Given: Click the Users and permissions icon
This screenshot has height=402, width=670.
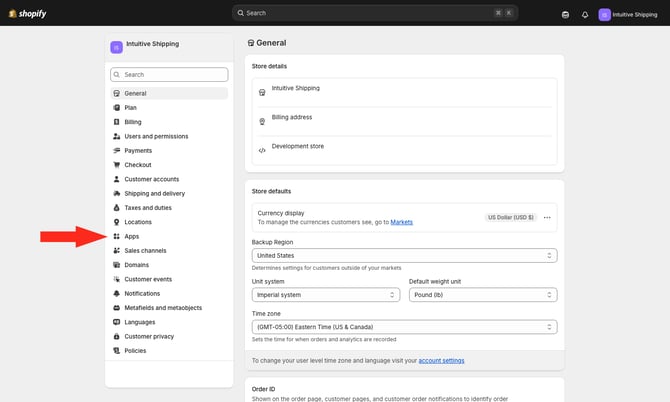Looking at the screenshot, I should 116,136.
